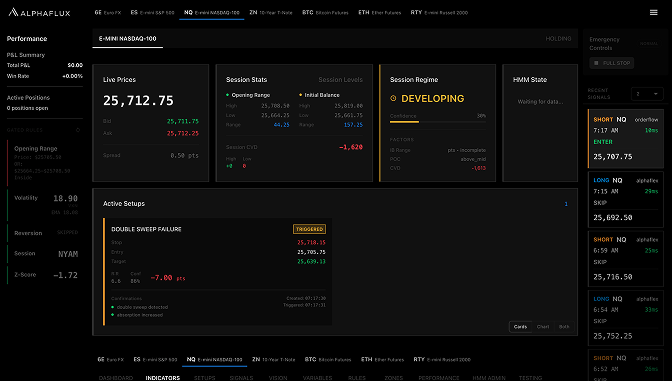The height and width of the screenshot is (381, 672).
Task: Click the clock icon beside DEVELOPING
Action: (393, 99)
